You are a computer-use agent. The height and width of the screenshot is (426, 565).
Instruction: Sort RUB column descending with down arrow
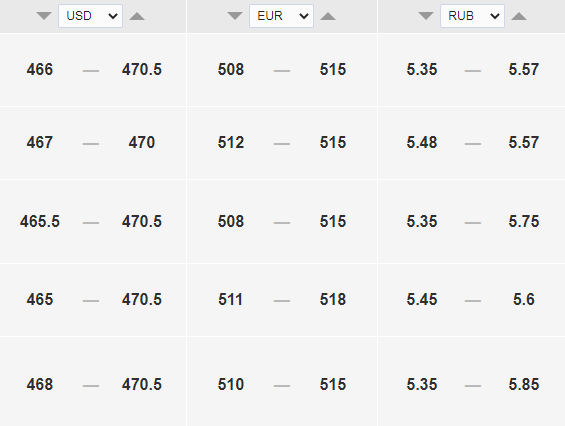(426, 16)
